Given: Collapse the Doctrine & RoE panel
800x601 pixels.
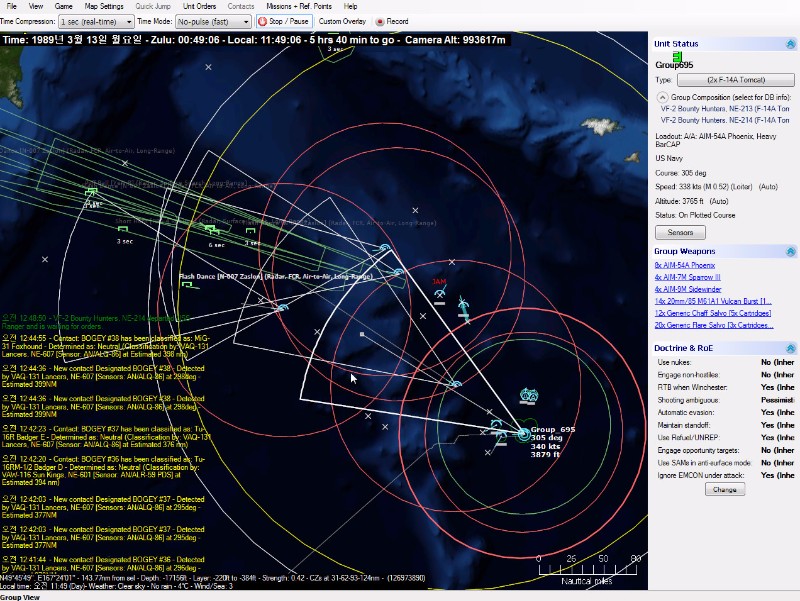Looking at the screenshot, I should (x=790, y=346).
